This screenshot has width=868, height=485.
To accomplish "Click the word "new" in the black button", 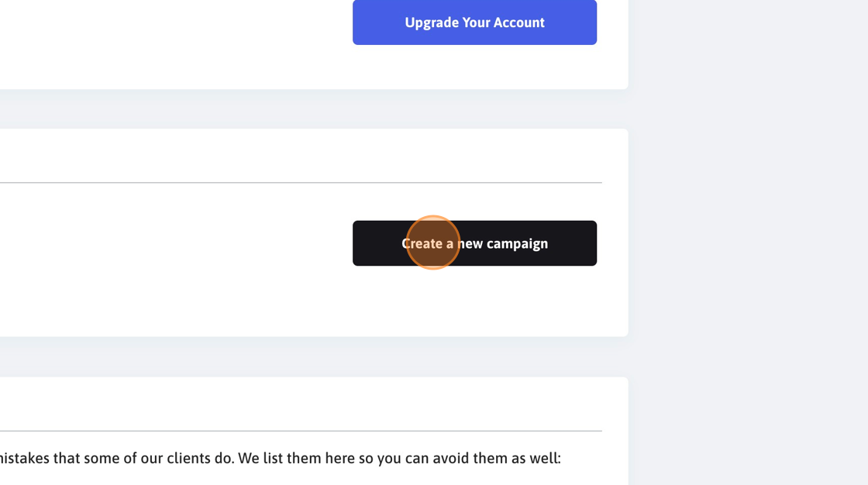I will point(470,244).
